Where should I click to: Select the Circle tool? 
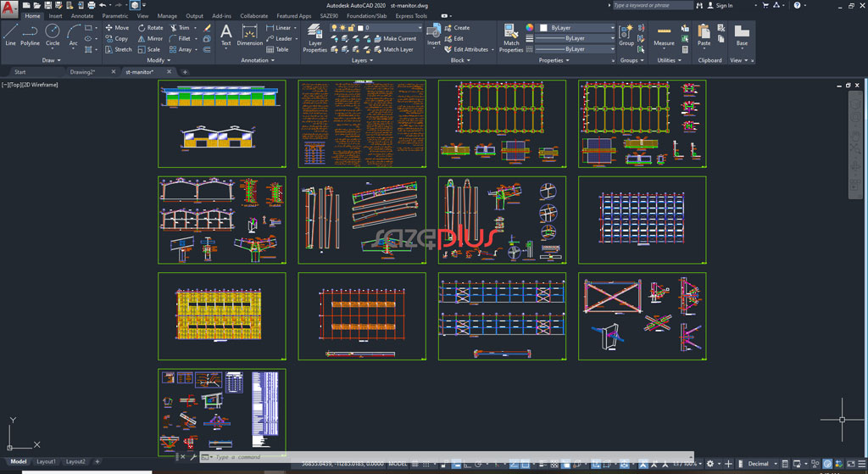point(53,35)
